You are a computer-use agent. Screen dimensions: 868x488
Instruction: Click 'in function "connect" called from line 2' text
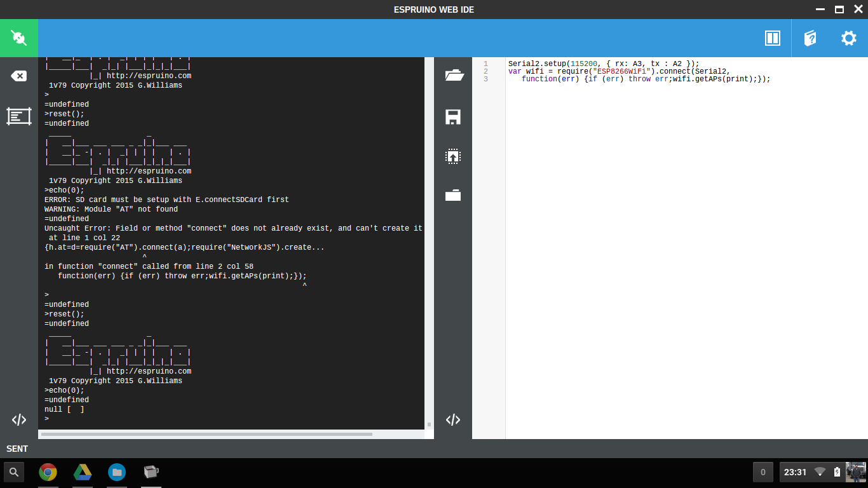149,266
